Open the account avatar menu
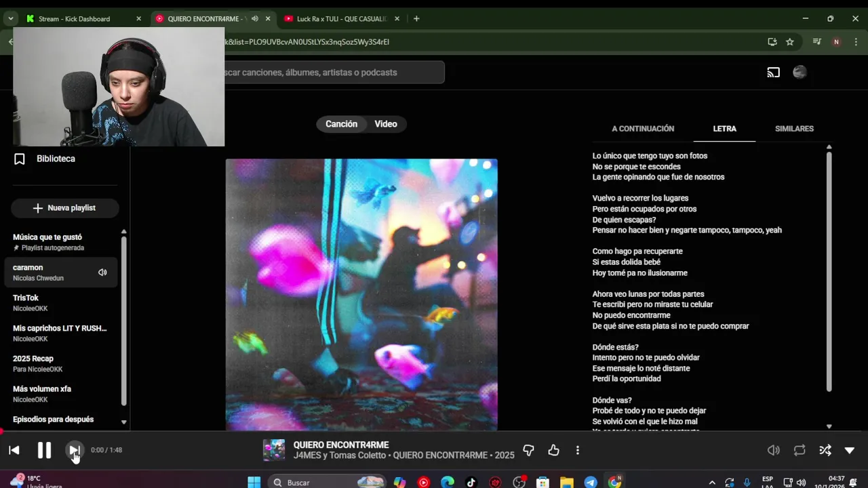This screenshot has height=488, width=868. click(x=800, y=73)
